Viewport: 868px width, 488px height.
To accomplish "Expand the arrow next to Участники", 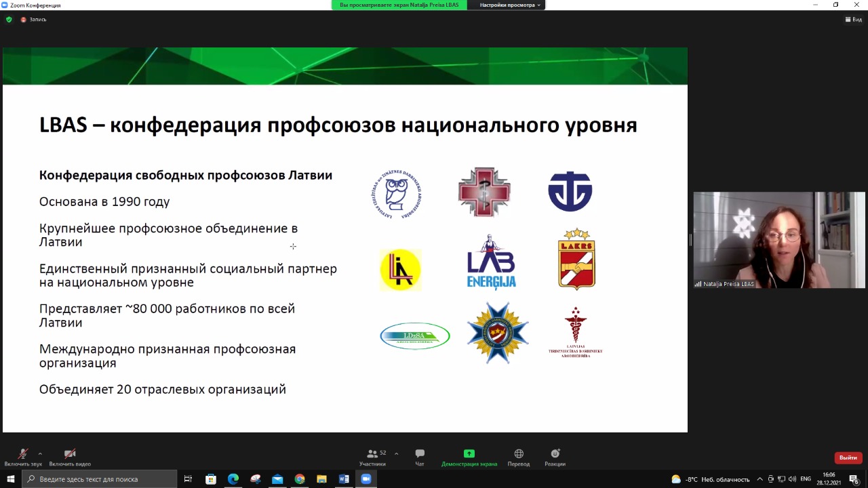I will click(x=396, y=453).
